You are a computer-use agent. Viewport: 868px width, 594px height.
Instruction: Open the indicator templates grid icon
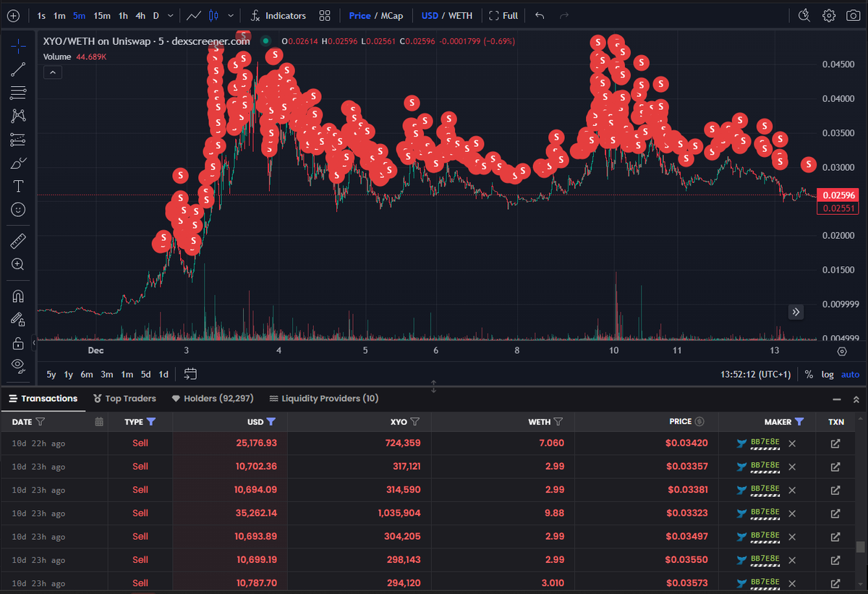click(x=325, y=15)
